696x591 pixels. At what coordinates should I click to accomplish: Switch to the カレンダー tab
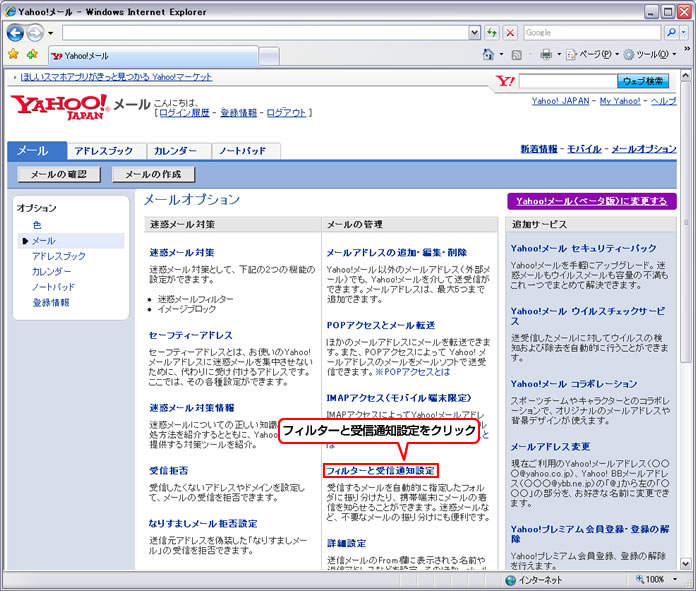[179, 151]
